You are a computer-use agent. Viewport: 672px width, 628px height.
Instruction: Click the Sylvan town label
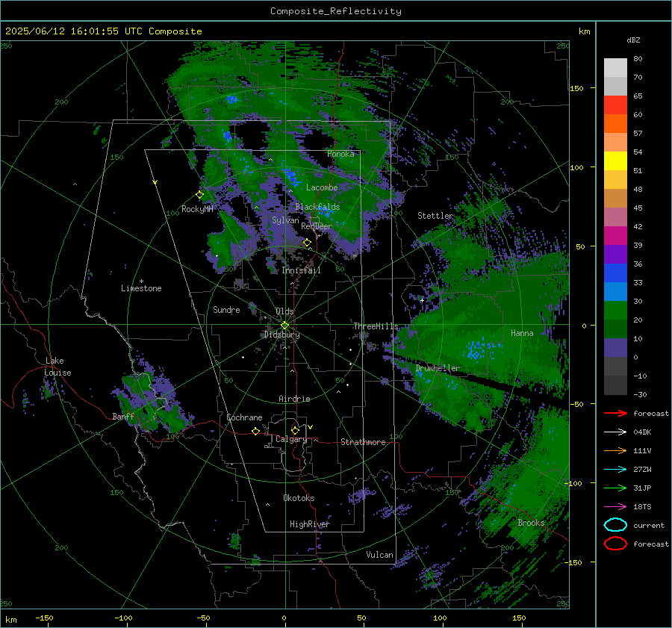(285, 220)
